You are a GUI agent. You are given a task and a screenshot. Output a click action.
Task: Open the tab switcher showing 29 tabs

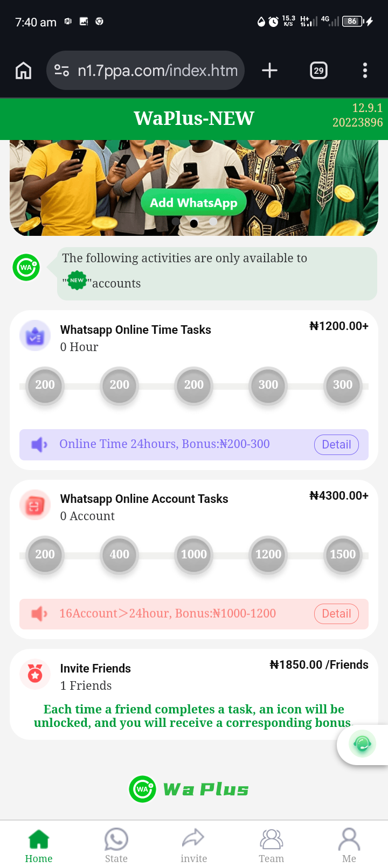coord(318,71)
